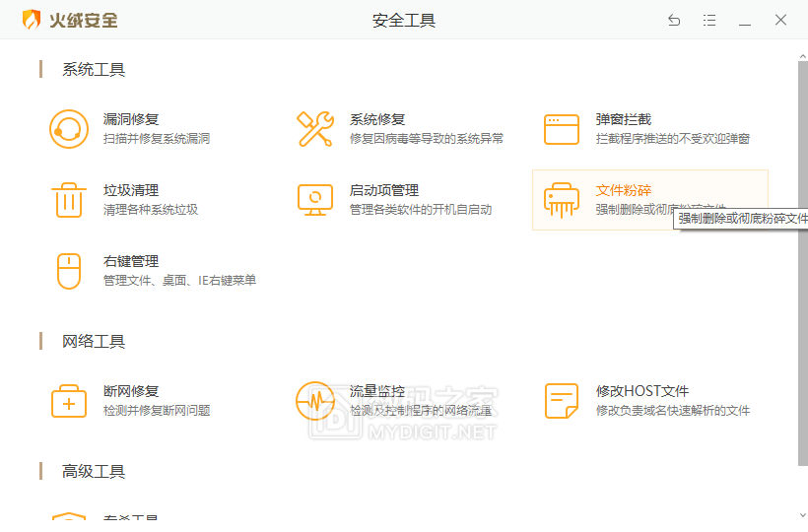Launch the 文件粉碎 shredder icon
Image resolution: width=808 pixels, height=532 pixels.
click(x=562, y=200)
